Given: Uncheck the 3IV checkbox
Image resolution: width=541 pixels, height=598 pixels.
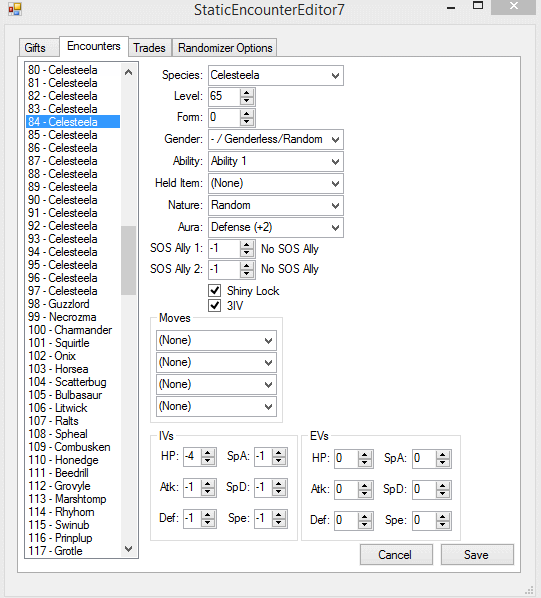Looking at the screenshot, I should [x=215, y=305].
